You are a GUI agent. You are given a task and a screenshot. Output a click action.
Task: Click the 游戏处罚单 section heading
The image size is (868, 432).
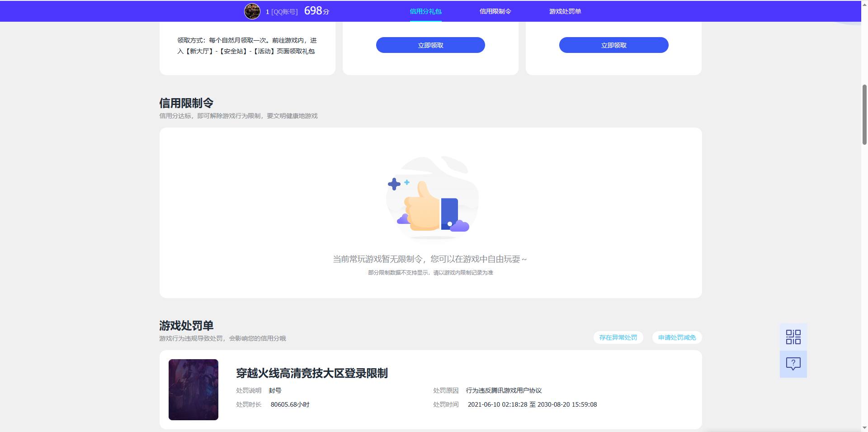186,326
